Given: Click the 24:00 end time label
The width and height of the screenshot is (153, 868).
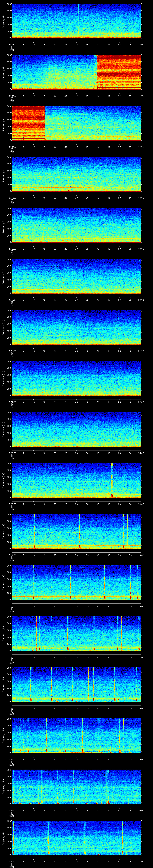Looking at the screenshot, I should [141, 504].
